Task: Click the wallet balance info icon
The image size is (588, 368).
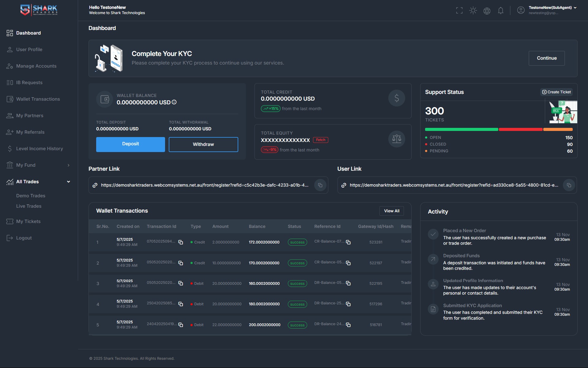Action: coord(174,102)
